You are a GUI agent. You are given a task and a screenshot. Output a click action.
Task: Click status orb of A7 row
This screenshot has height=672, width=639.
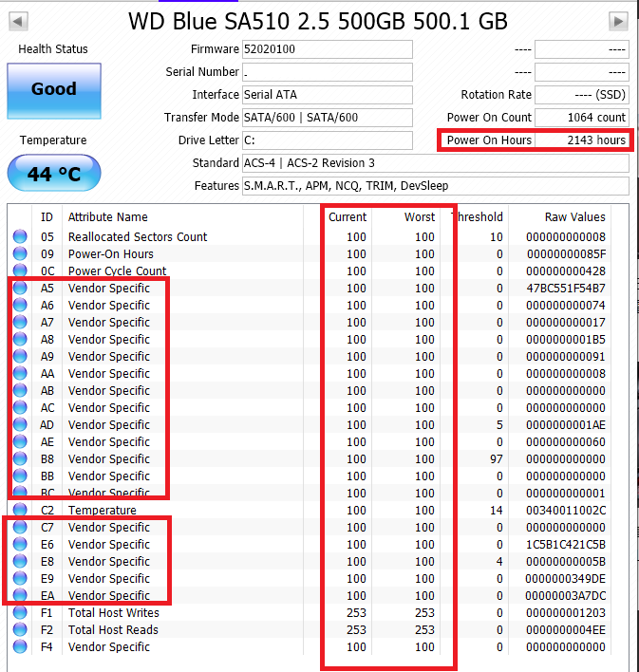click(20, 322)
